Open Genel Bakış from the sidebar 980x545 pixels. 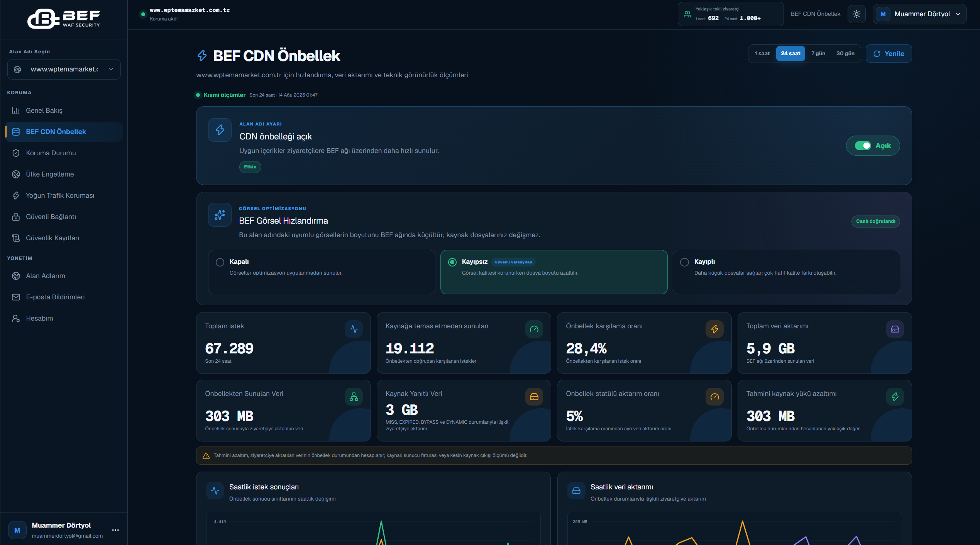pos(64,110)
